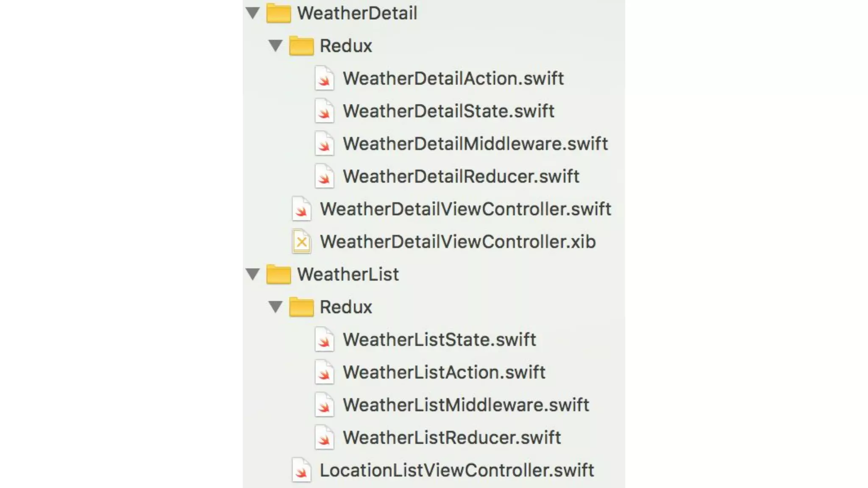Screen dimensions: 868x488
Task: Click the Redux folder icon inside WeatherList
Action: [301, 307]
